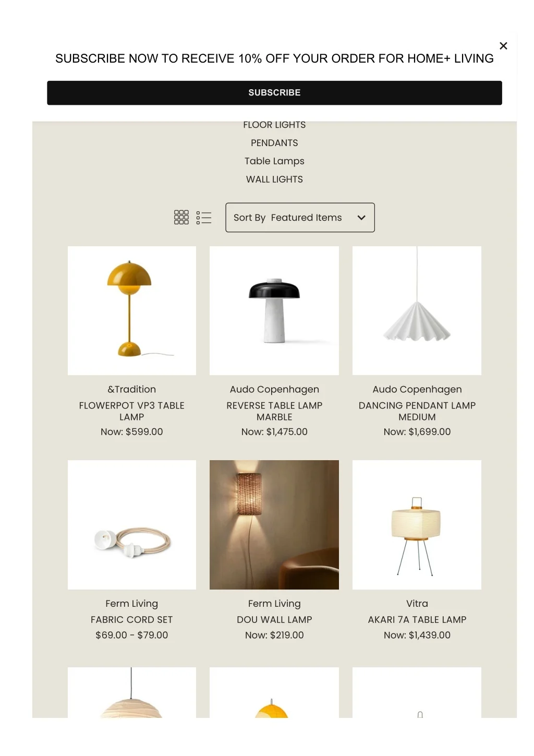The width and height of the screenshot is (534, 756).
Task: Select the FABRIC CORD SET title link
Action: pyautogui.click(x=132, y=620)
